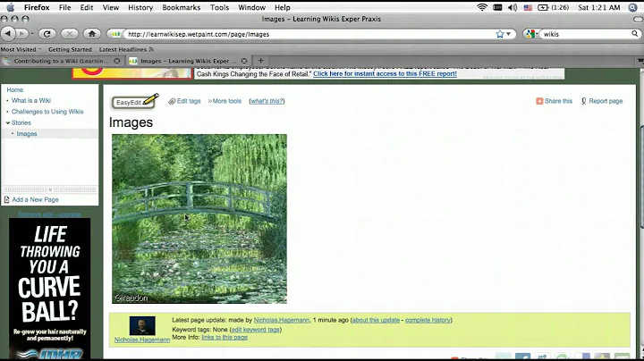Reload the page with the refresh icon
Screen dimensions: 644x361
47,34
